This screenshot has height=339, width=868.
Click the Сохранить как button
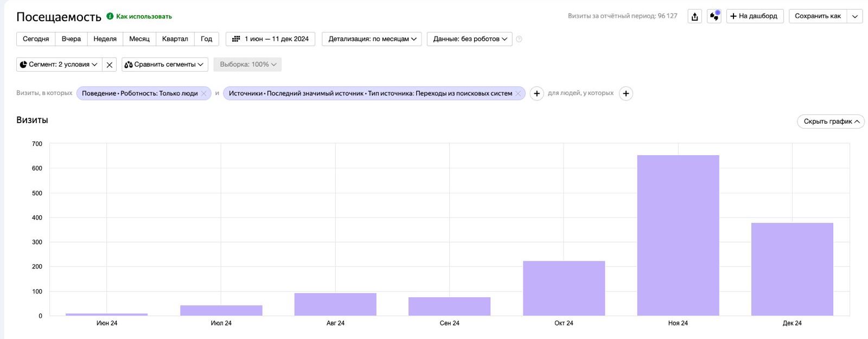(x=818, y=16)
